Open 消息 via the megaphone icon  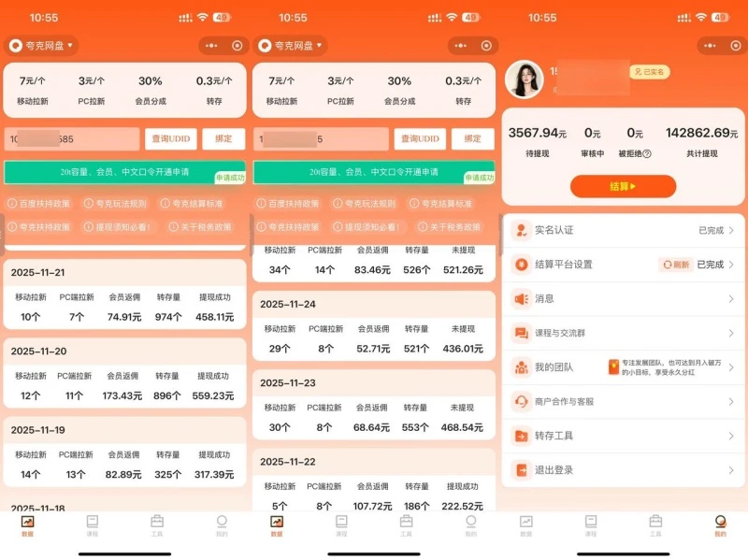tap(521, 299)
